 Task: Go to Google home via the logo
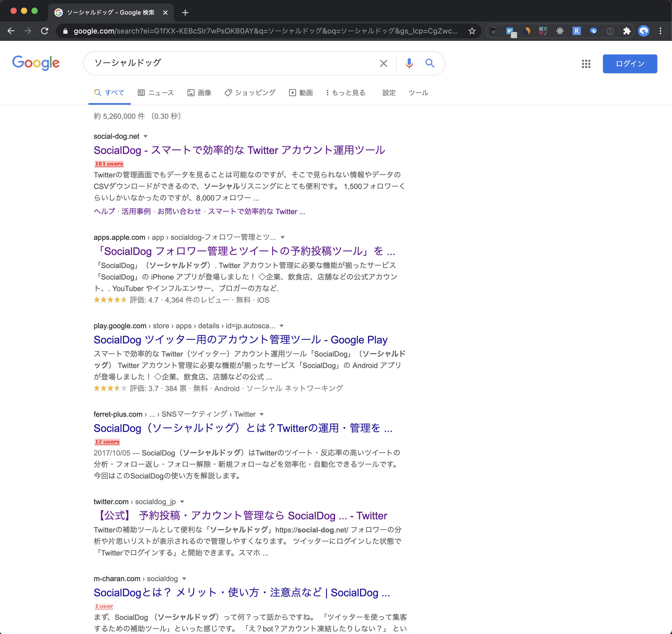(36, 63)
